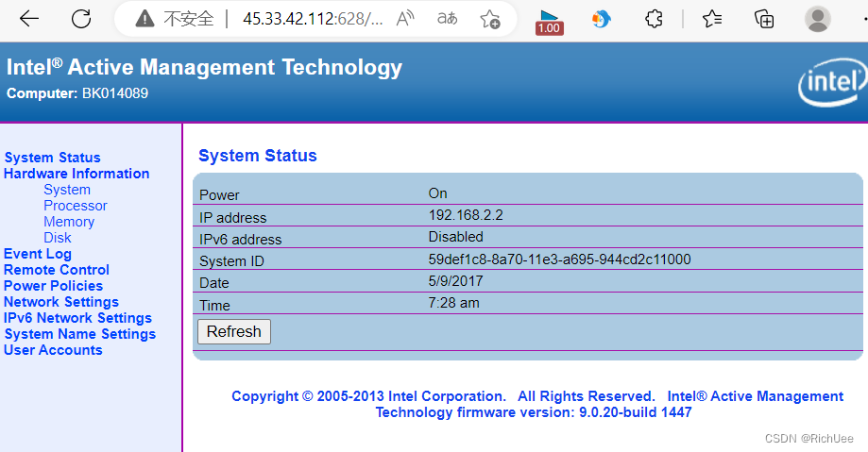The height and width of the screenshot is (452, 868).
Task: Add page to favorites star icon
Action: (x=490, y=20)
